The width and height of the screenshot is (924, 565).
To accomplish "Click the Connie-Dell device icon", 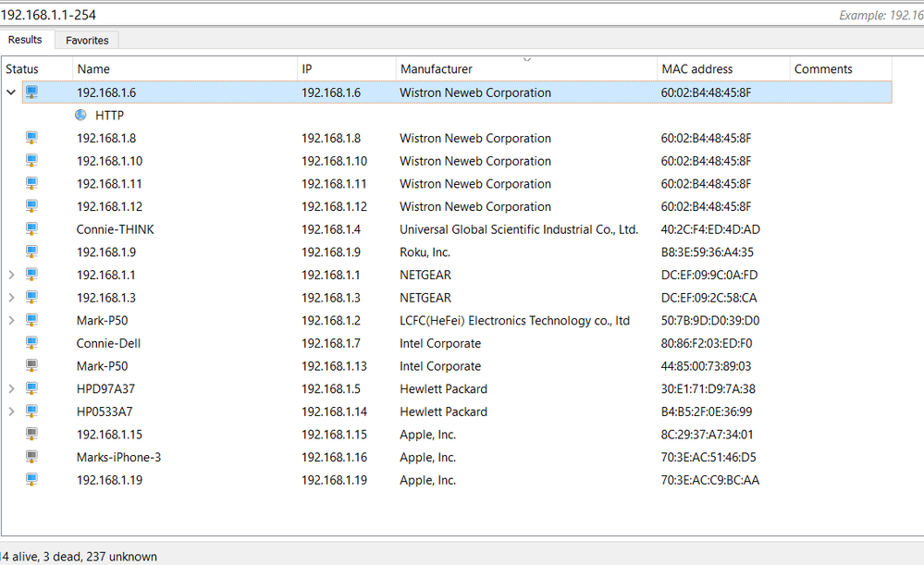I will click(x=31, y=343).
